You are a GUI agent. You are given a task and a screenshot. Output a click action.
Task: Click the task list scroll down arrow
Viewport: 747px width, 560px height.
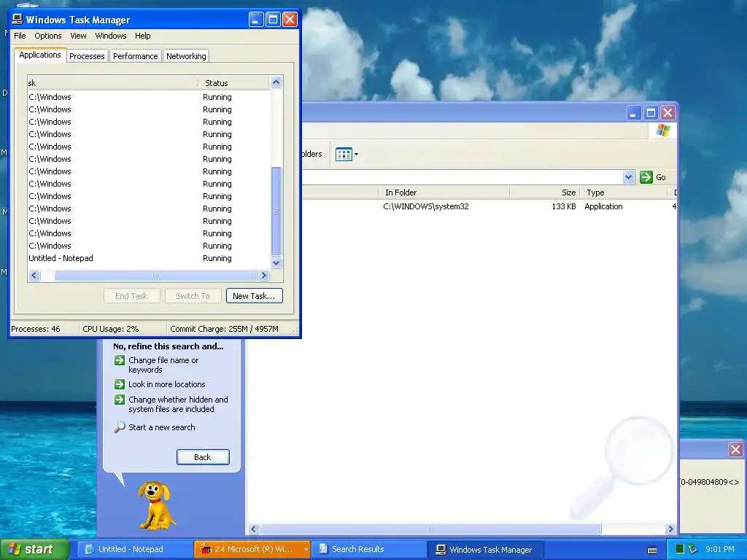276,262
